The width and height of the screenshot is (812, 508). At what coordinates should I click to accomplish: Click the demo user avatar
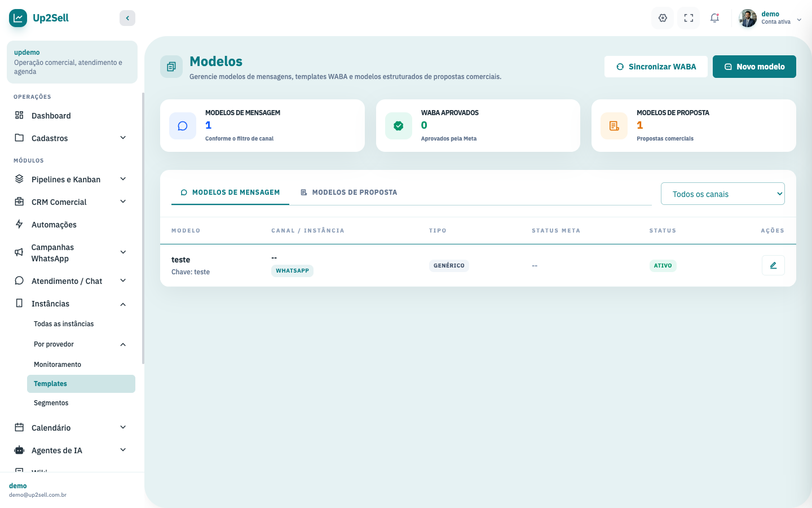748,18
